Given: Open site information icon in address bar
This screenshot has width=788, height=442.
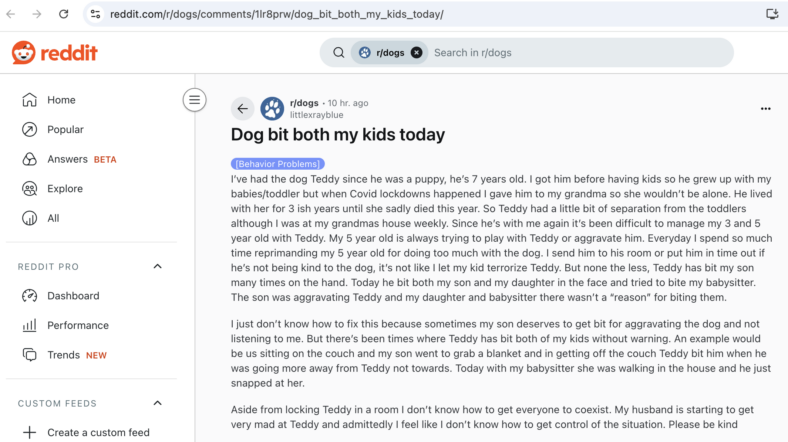Looking at the screenshot, I should (x=95, y=14).
